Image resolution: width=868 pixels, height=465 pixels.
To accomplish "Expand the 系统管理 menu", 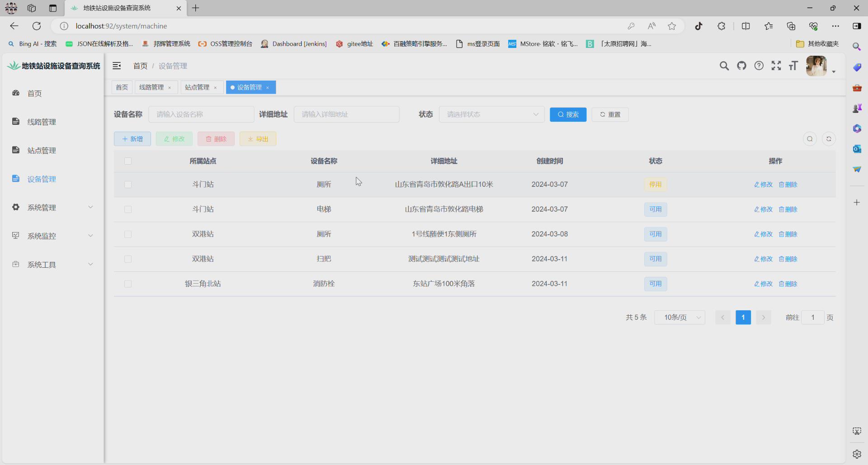I will 42,208.
